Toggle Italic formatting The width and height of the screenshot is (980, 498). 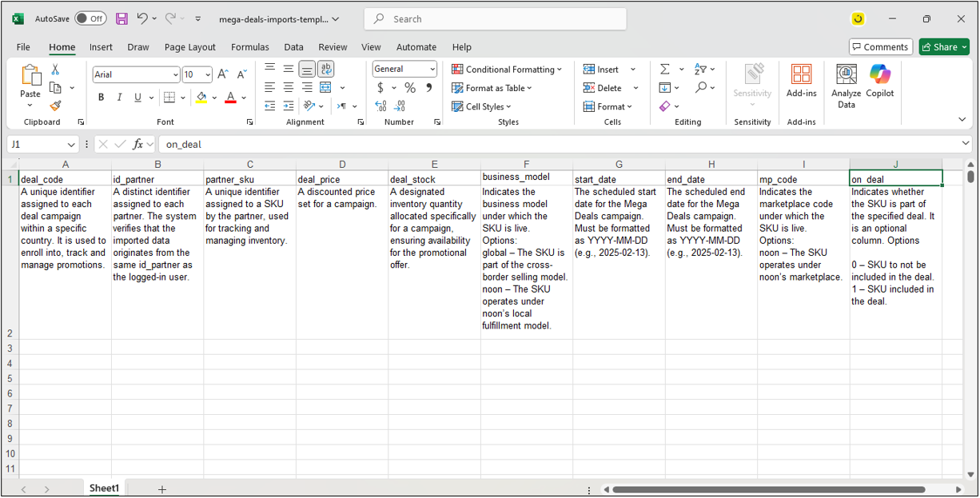click(119, 98)
